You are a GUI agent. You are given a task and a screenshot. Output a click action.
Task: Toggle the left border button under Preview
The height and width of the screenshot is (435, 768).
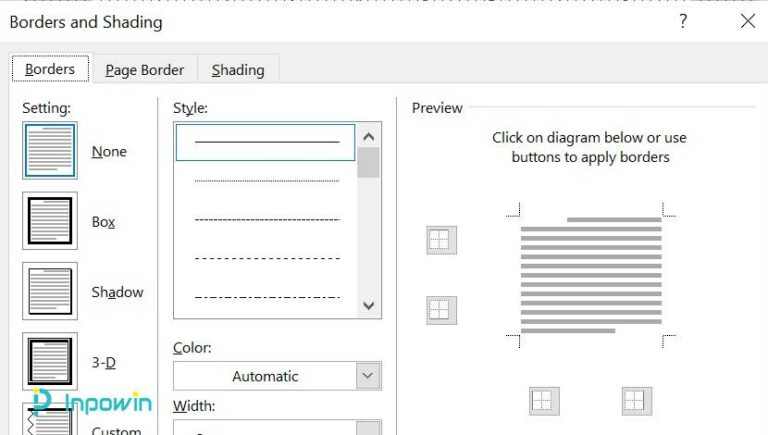(x=544, y=401)
